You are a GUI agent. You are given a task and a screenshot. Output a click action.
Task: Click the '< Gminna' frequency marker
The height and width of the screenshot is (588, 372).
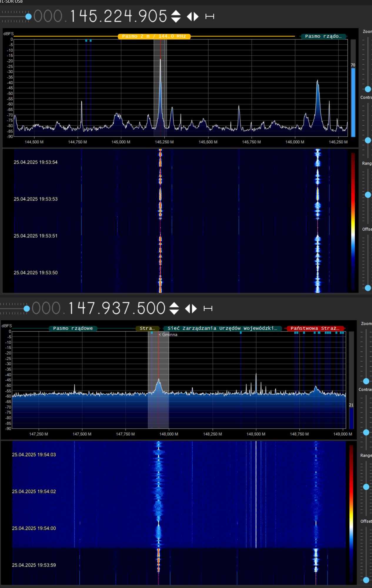pyautogui.click(x=168, y=334)
